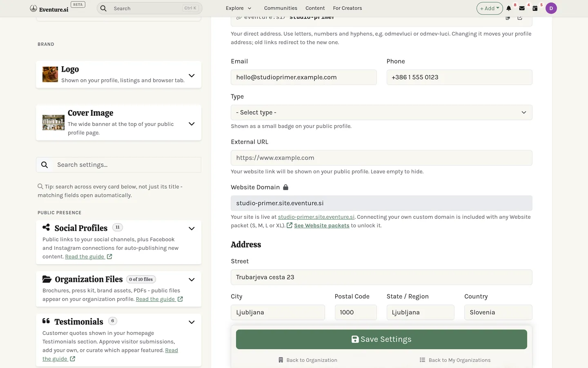The image size is (588, 368).
Task: Expand the Logo card chevron
Action: pyautogui.click(x=192, y=76)
